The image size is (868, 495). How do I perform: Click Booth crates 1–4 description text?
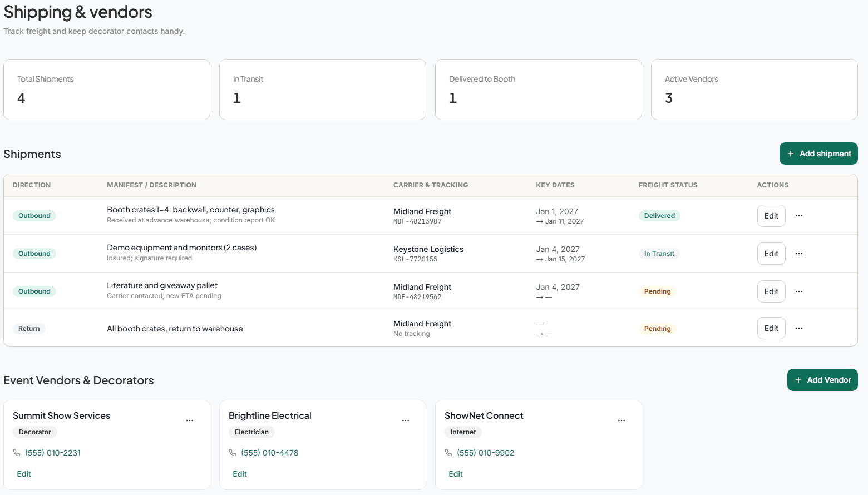click(191, 210)
